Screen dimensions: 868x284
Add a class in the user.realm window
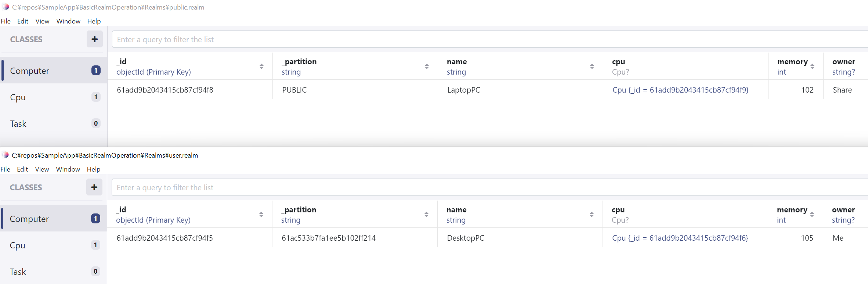pos(94,187)
